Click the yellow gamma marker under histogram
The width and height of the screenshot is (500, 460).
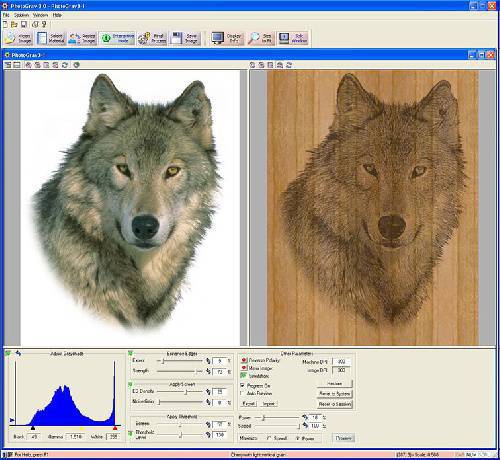coord(82,428)
